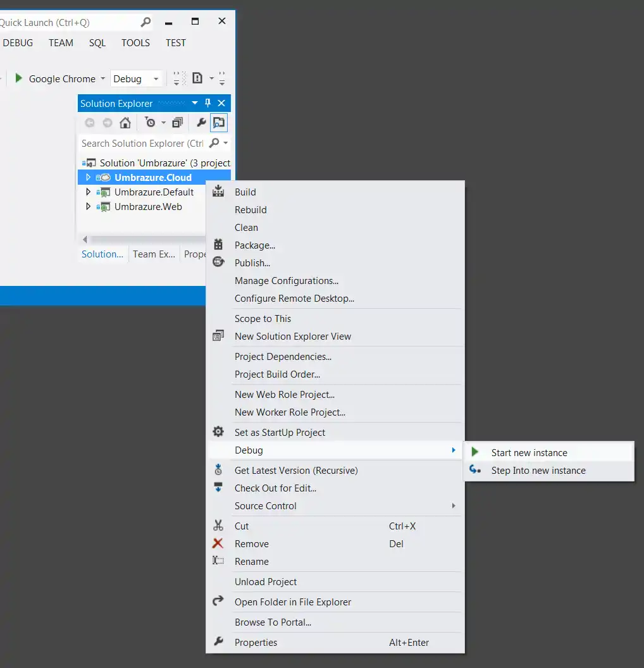Image resolution: width=644 pixels, height=668 pixels.
Task: Click the Solution Explorer Back arrow
Action: pos(89,123)
